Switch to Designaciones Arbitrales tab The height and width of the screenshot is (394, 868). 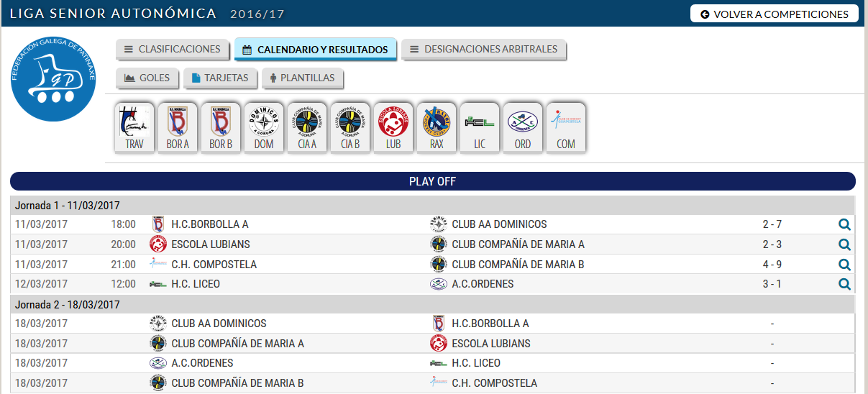pyautogui.click(x=484, y=49)
